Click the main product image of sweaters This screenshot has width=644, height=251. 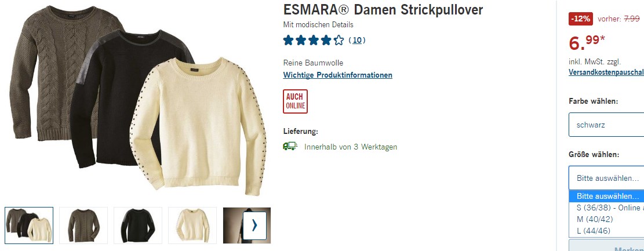[137, 101]
